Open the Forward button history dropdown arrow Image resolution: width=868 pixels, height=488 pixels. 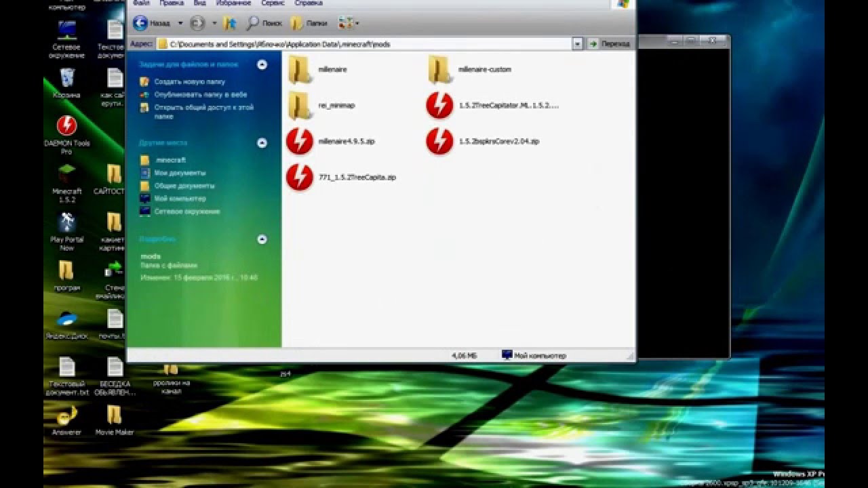(214, 24)
